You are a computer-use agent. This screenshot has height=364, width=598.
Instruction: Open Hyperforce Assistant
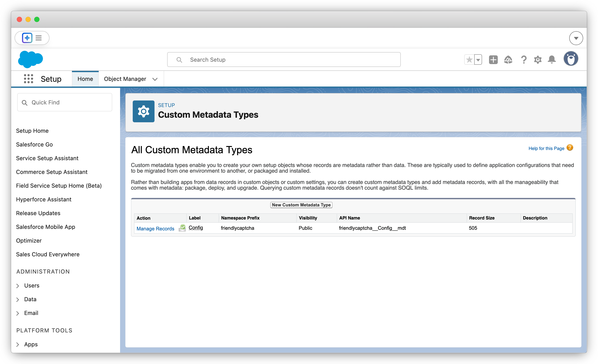point(44,199)
